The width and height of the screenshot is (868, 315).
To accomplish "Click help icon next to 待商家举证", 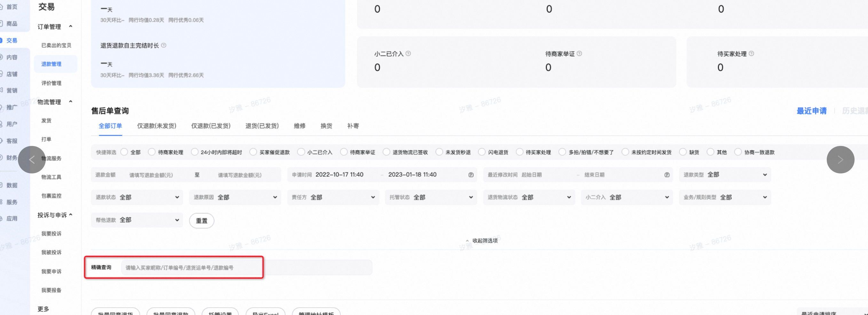I will (x=579, y=53).
